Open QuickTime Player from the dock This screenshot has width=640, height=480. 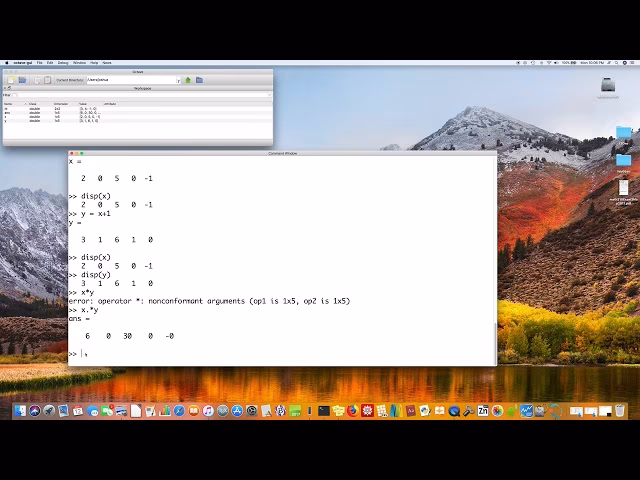[454, 411]
